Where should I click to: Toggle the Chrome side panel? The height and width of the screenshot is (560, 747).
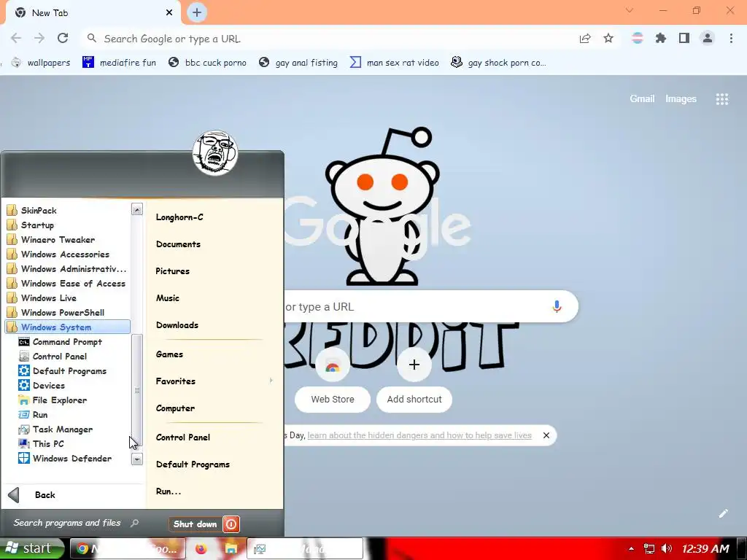[x=684, y=39]
